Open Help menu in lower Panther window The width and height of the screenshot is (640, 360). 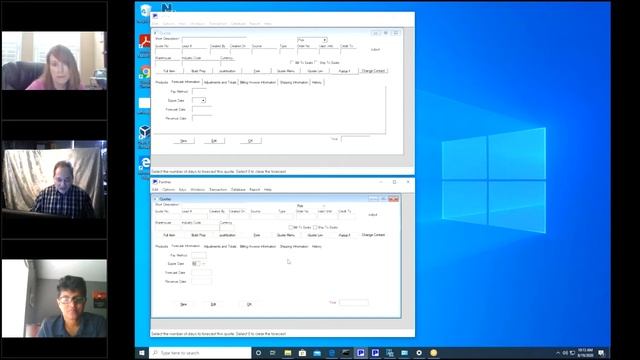(268, 190)
